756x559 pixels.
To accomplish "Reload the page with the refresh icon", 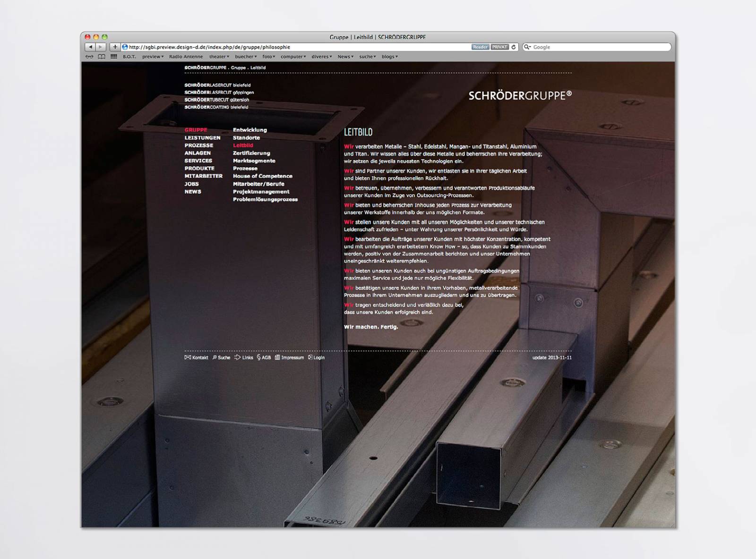I will pos(514,47).
